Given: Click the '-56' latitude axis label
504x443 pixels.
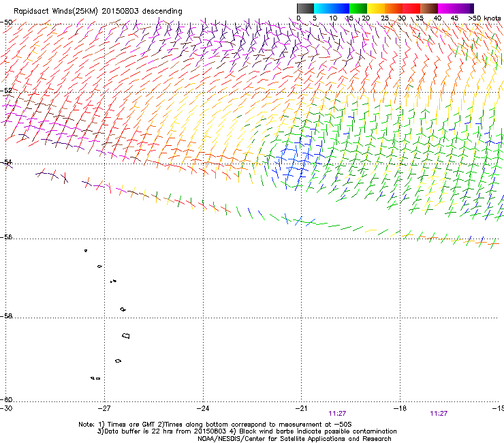Looking at the screenshot, I should tap(6, 237).
